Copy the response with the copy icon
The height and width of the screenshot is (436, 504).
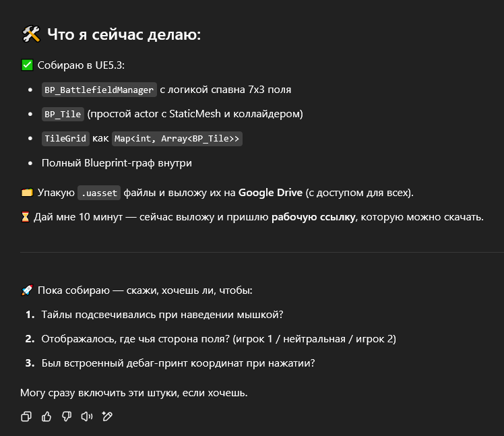click(x=26, y=416)
